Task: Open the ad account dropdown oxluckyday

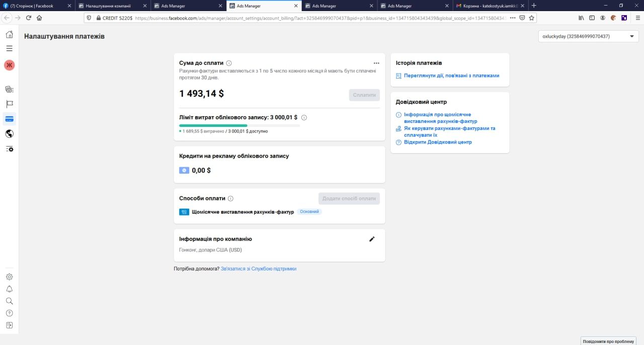Action: pos(588,36)
